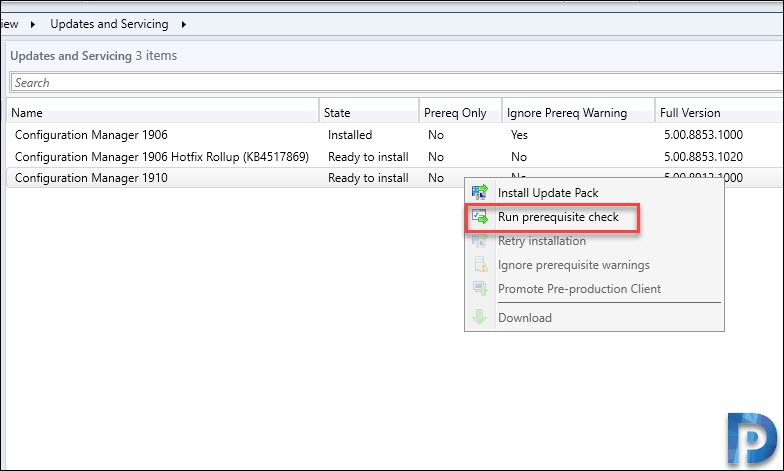Open Updates and Servicing breadcrumb
Viewport: 784px width, 471px height.
(x=109, y=24)
